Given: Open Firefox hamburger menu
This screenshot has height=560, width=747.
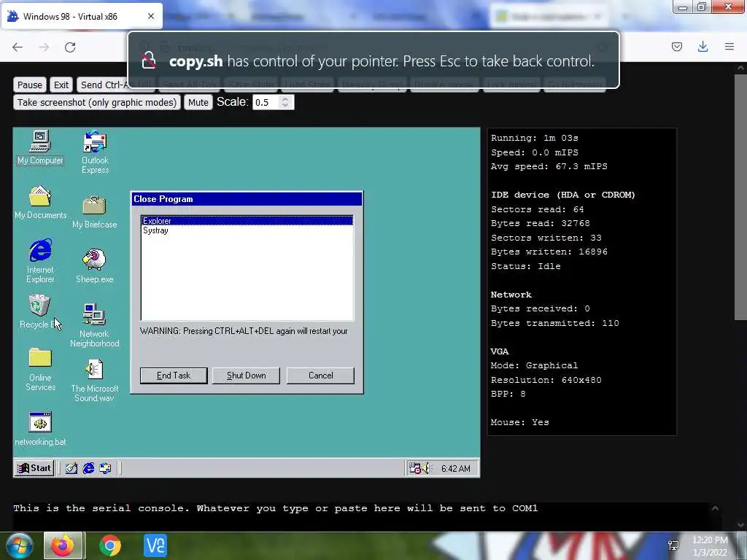Looking at the screenshot, I should (x=729, y=46).
